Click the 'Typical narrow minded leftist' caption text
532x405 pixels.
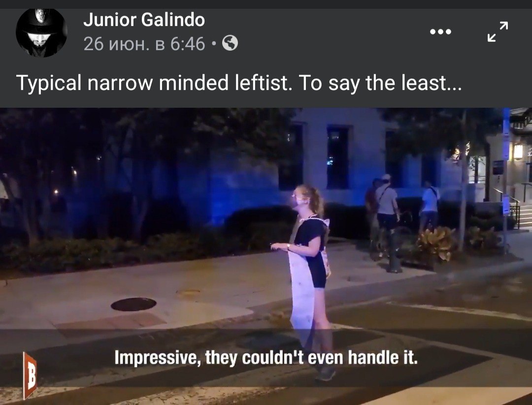point(154,83)
